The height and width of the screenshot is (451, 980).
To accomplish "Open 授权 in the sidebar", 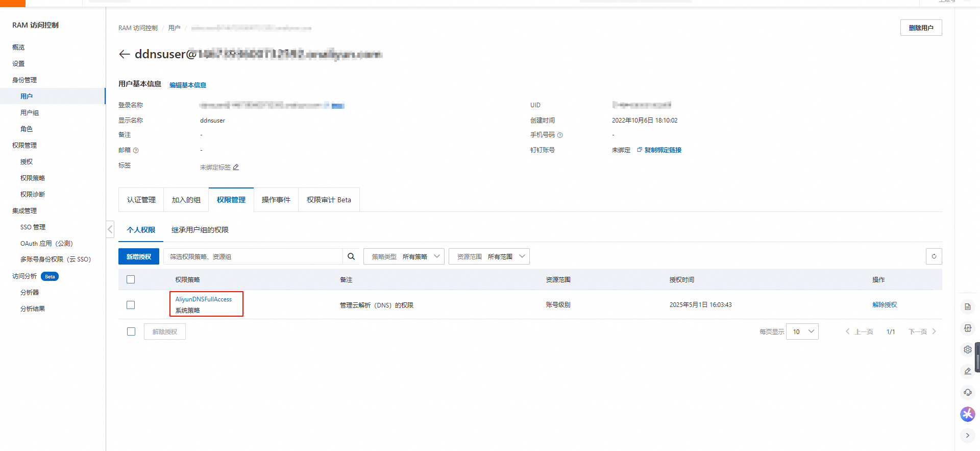I will (x=27, y=161).
